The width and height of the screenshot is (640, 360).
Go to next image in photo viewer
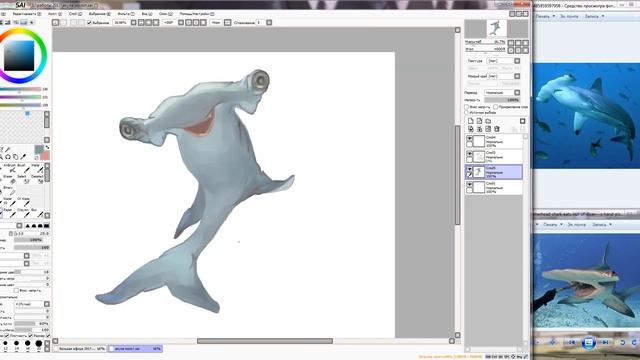(x=606, y=342)
